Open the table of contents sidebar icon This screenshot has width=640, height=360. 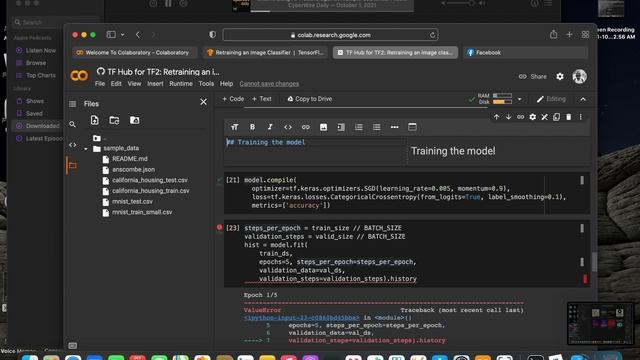pyautogui.click(x=73, y=104)
